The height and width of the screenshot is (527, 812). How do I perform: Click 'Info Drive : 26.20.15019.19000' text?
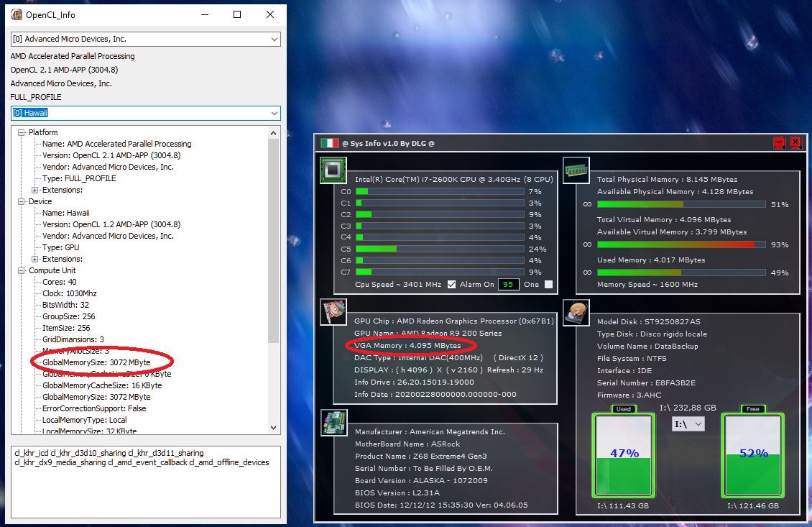(x=414, y=382)
